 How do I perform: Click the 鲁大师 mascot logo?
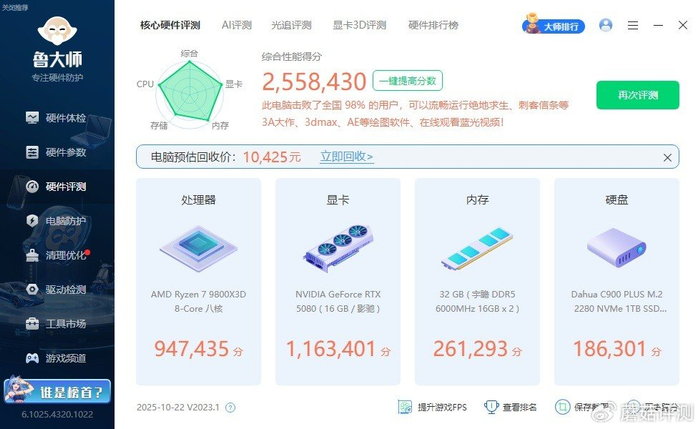[x=57, y=30]
